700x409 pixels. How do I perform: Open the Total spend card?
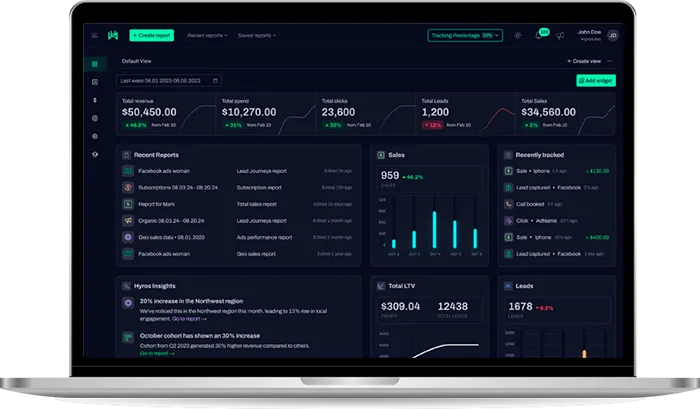[x=266, y=114]
